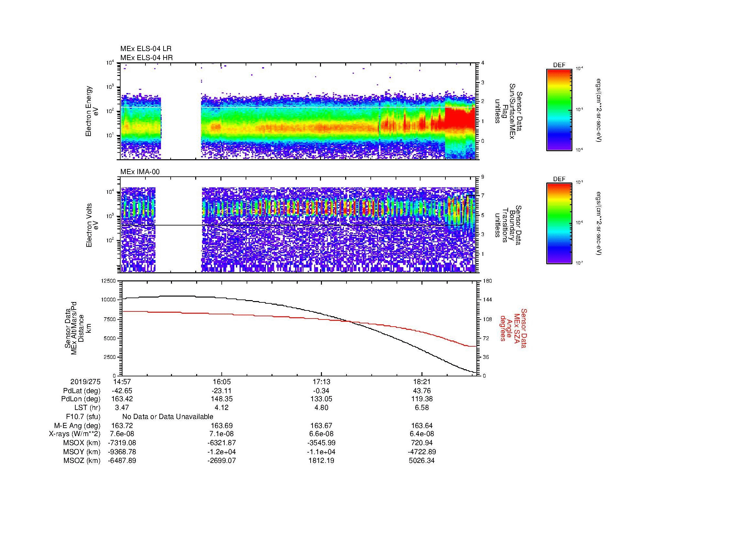This screenshot has height=534, width=756.
Task: Click the 'LST (hr)' row label
Action: [87, 408]
